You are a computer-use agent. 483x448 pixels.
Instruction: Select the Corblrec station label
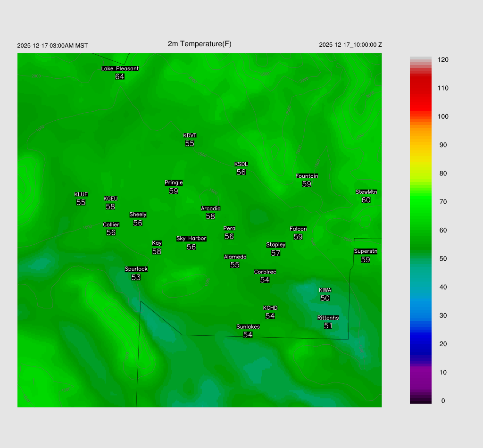click(x=265, y=272)
